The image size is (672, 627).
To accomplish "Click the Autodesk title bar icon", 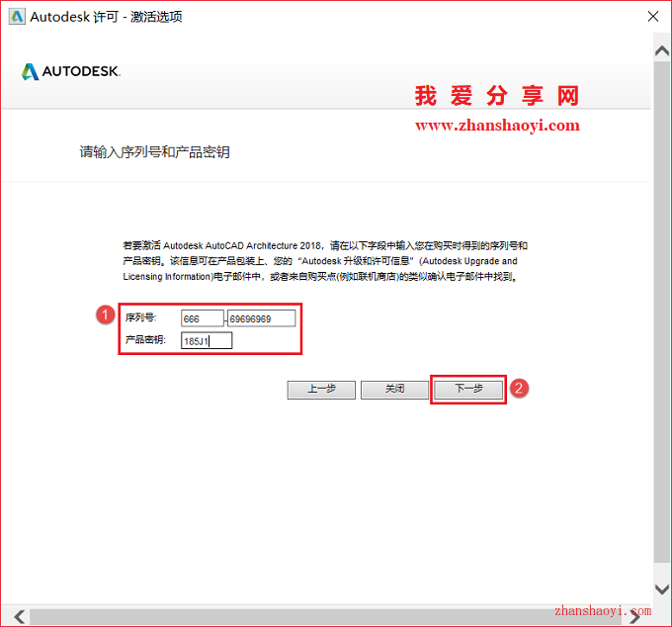I will 17,17.
